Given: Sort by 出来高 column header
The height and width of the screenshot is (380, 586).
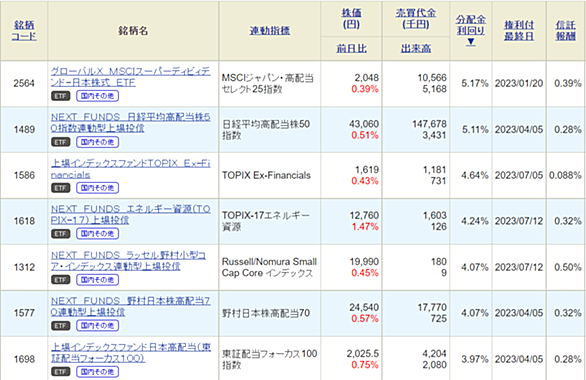Looking at the screenshot, I should (416, 48).
